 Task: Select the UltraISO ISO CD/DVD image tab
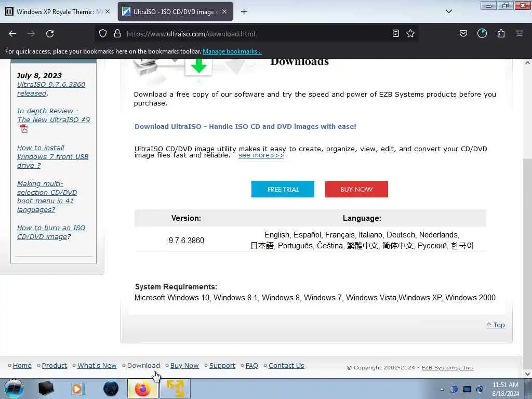tap(175, 11)
